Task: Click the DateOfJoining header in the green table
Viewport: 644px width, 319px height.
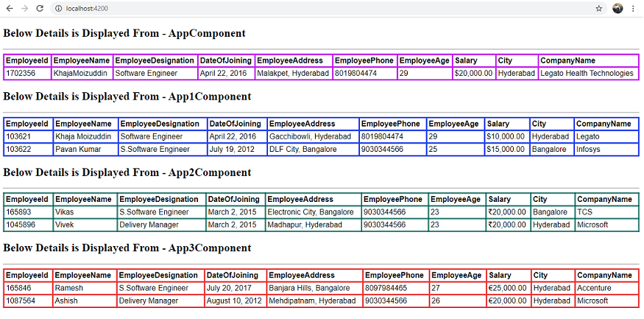Action: pyautogui.click(x=234, y=200)
